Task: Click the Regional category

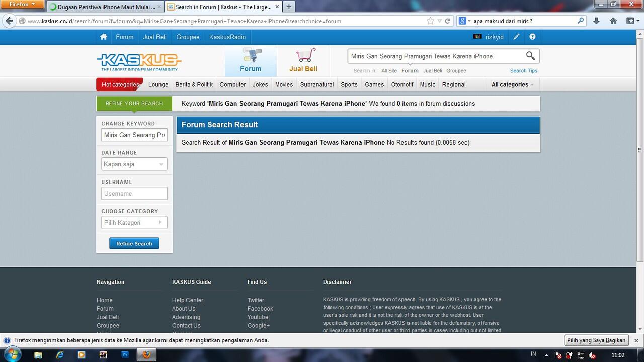Action: [x=454, y=84]
